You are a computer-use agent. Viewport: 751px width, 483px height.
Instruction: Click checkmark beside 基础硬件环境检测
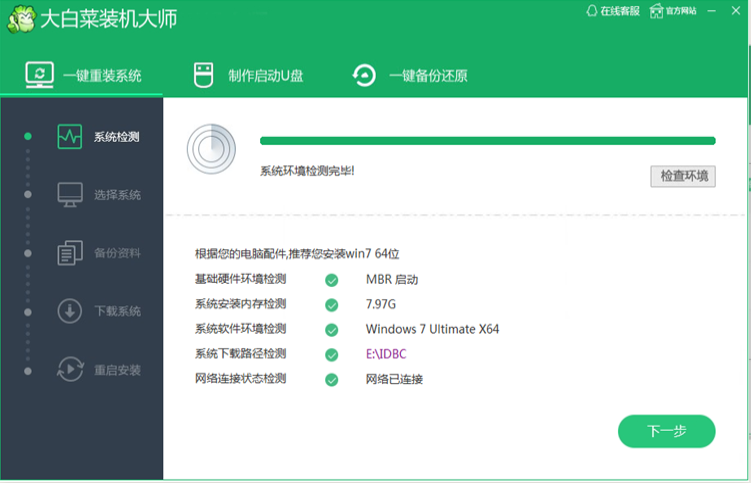pos(331,280)
